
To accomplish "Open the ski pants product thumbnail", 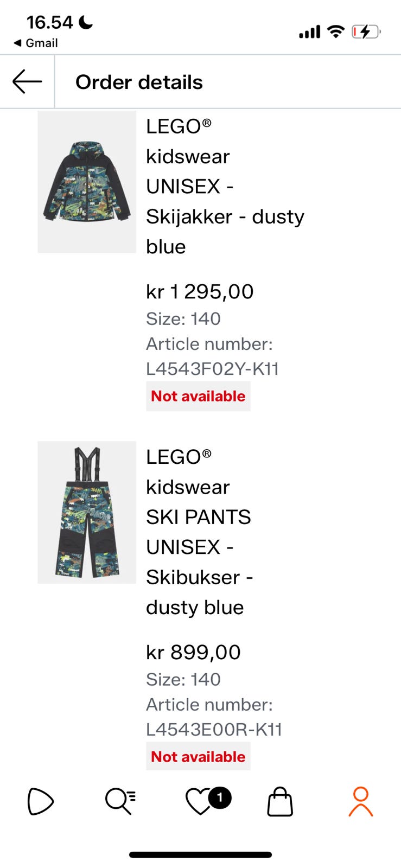I will (x=87, y=512).
